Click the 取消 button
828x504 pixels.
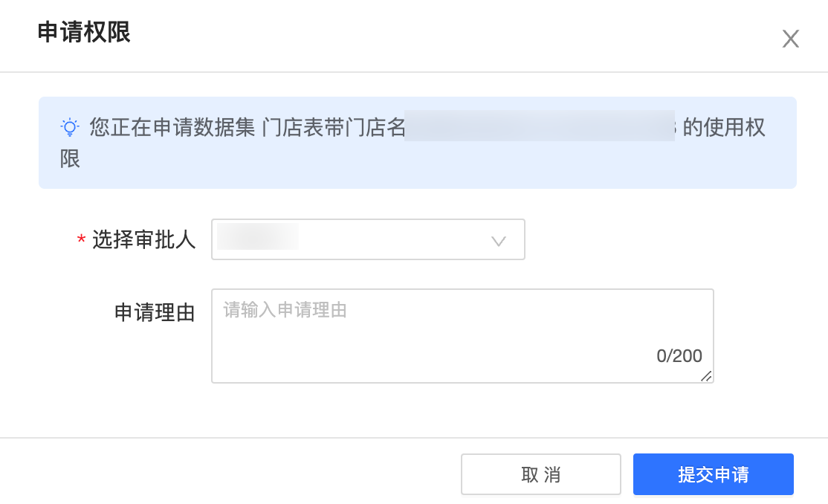[541, 474]
